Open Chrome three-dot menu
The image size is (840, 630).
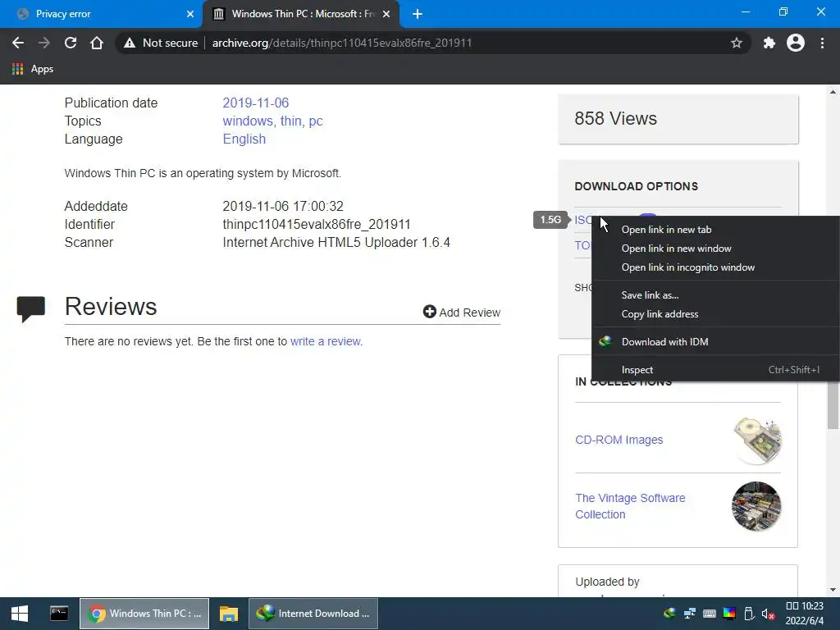pyautogui.click(x=822, y=43)
